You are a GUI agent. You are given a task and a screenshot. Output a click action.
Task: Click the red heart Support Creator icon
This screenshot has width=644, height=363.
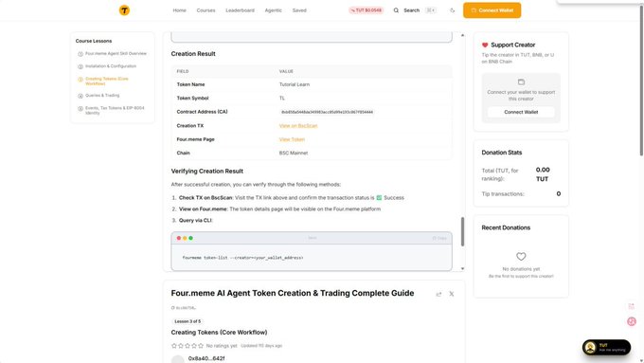(x=485, y=45)
